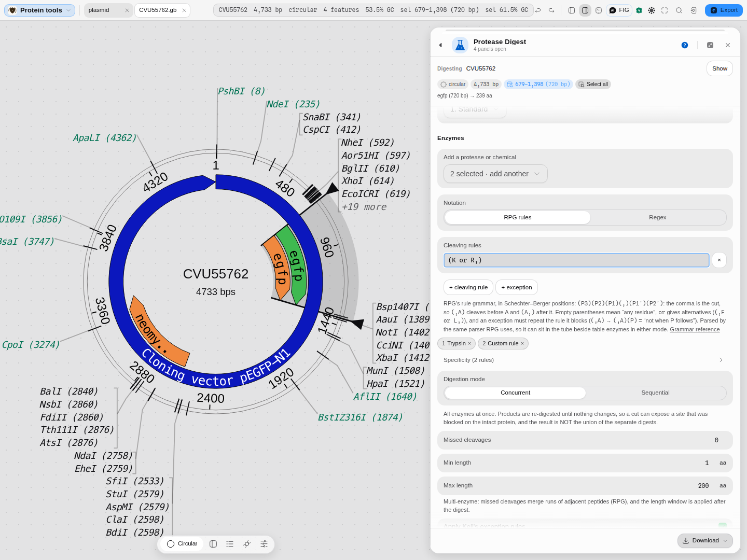Switch to list view icon in bottom bar

230,544
